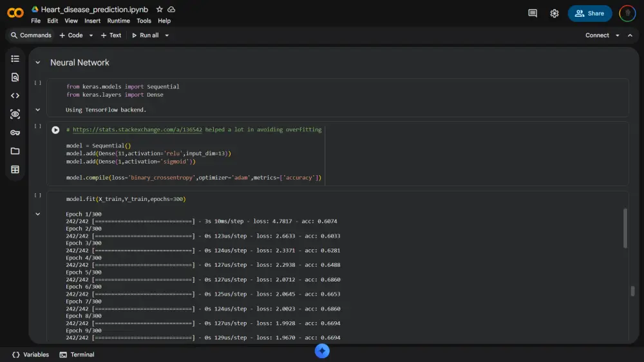Click the model.compile code line
Screen dimensions: 644x362
click(x=194, y=178)
